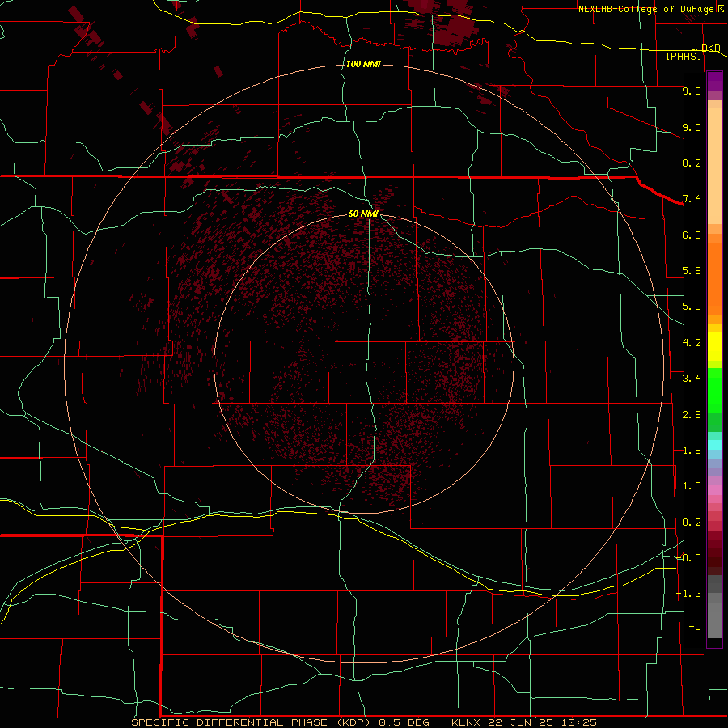728x728 pixels.
Task: Click the 6.6 scale label
Action: pos(692,235)
